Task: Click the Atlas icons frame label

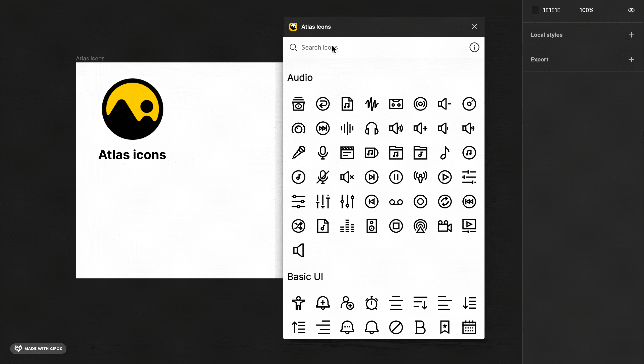Action: 90,58
